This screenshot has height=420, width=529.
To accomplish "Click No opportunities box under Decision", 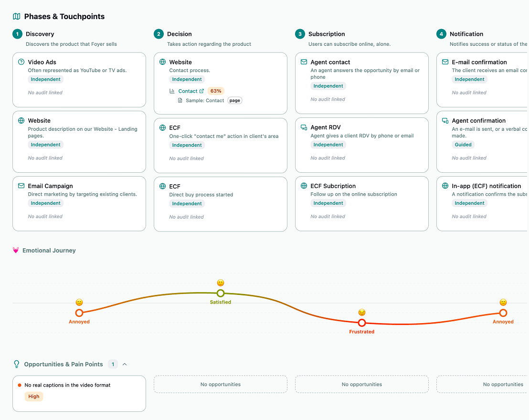I will [221, 384].
